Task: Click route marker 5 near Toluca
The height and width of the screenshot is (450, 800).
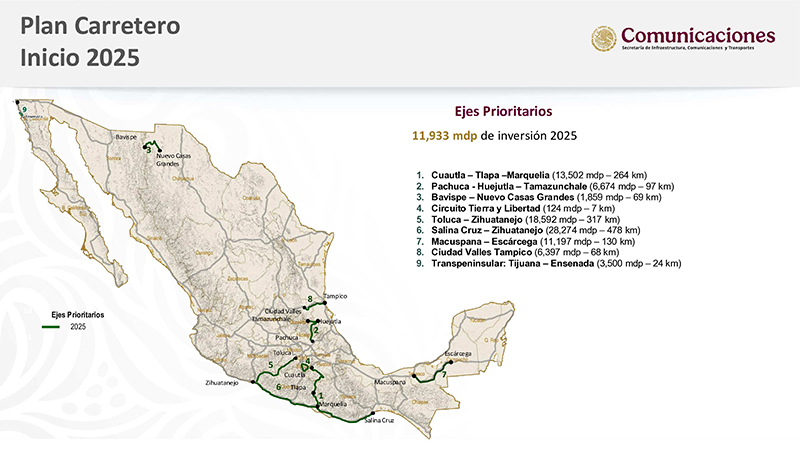Action: pyautogui.click(x=270, y=366)
